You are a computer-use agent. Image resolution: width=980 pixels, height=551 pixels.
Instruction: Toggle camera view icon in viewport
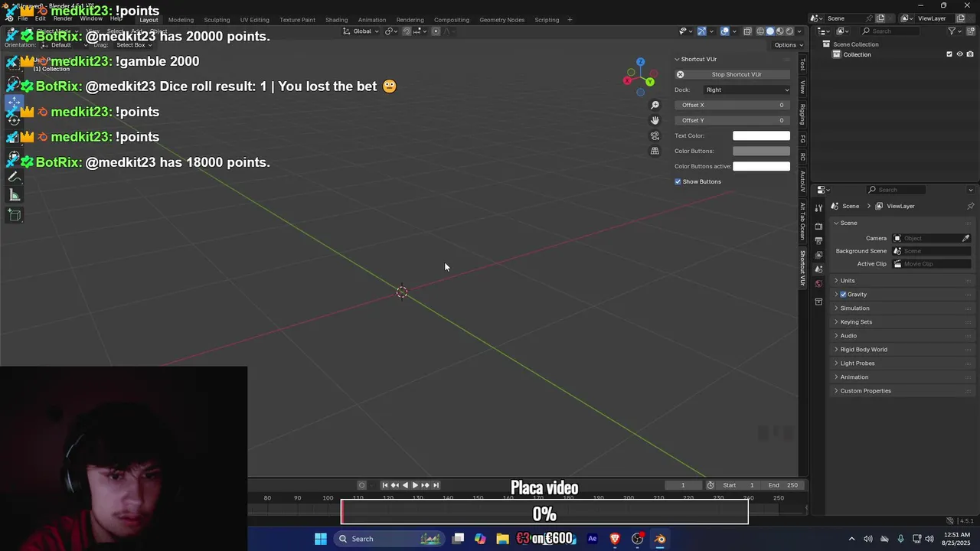click(655, 135)
